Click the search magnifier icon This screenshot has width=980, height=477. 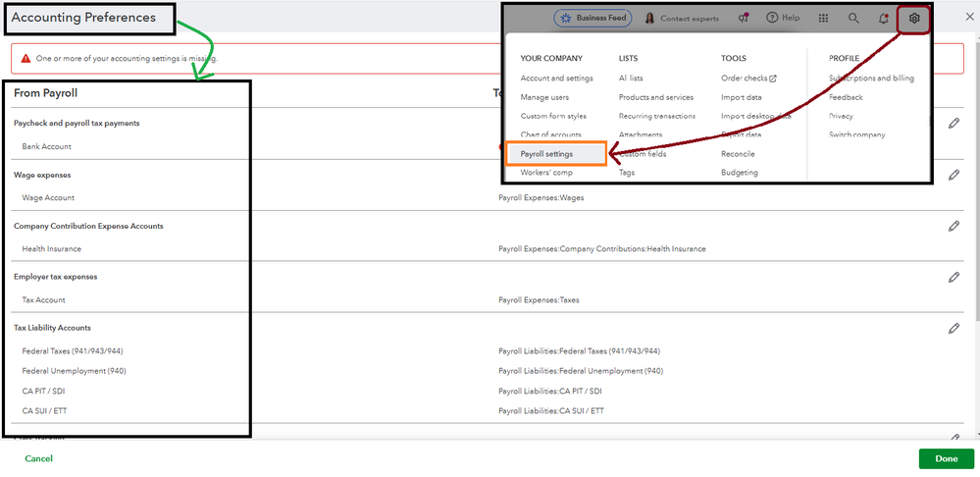(853, 19)
